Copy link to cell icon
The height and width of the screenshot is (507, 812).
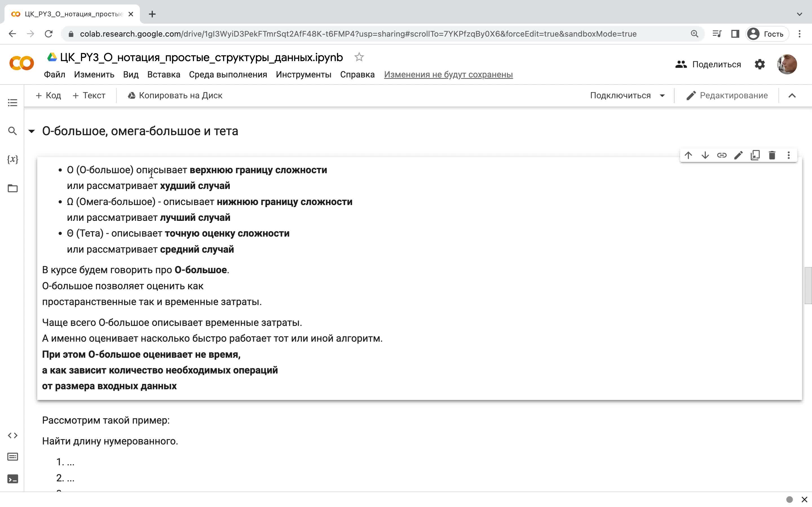pos(722,155)
